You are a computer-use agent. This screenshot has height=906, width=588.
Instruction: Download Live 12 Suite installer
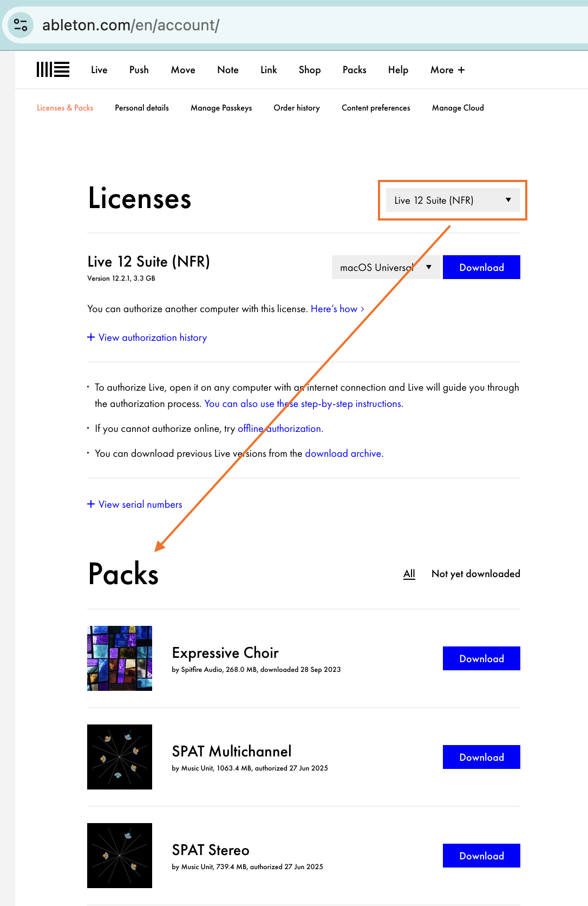[481, 267]
